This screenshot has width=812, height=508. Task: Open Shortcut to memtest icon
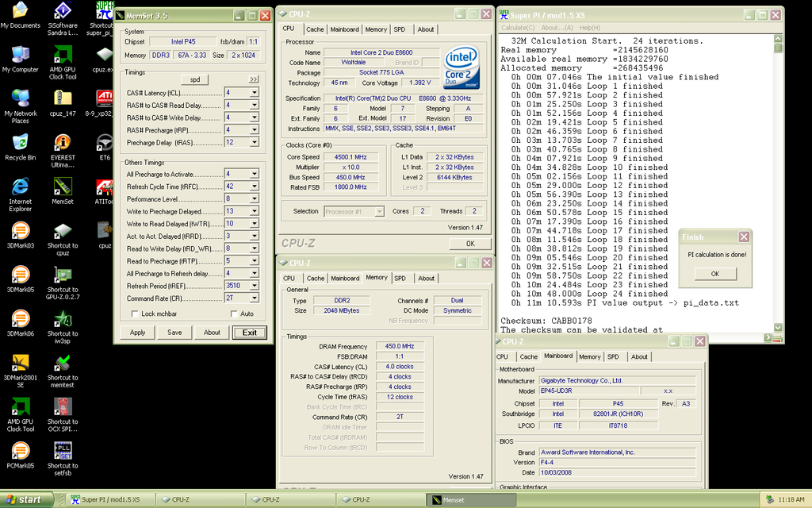[x=63, y=371]
